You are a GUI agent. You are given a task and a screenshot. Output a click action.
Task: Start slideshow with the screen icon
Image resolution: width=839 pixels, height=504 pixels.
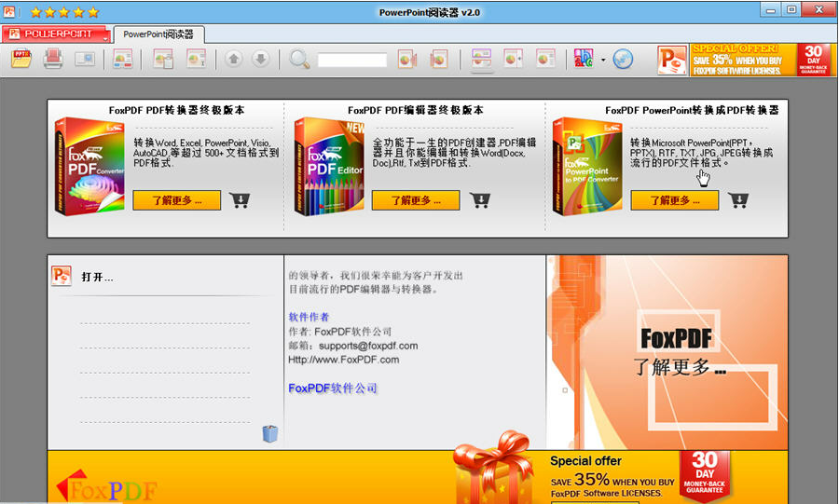85,59
